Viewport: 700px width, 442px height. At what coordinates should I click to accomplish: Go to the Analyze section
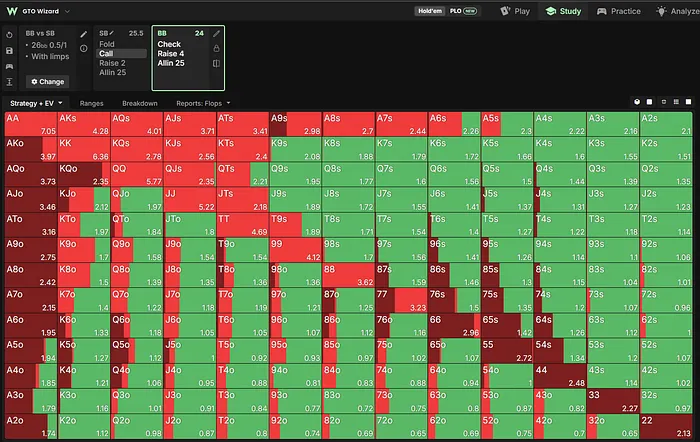click(678, 11)
